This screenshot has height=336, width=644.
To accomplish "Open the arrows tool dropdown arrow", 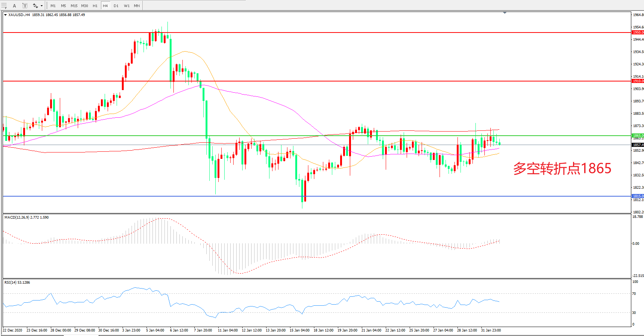I will click(x=41, y=6).
